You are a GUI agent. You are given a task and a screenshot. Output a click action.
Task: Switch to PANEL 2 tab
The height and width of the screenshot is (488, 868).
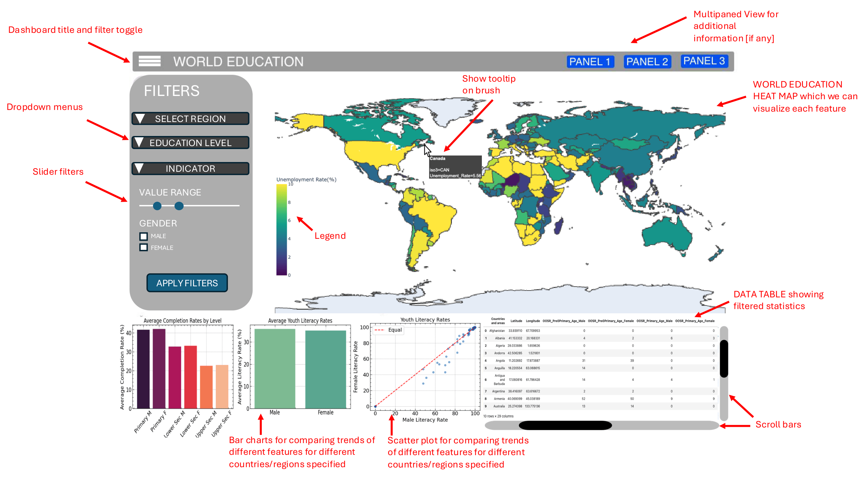[647, 61]
